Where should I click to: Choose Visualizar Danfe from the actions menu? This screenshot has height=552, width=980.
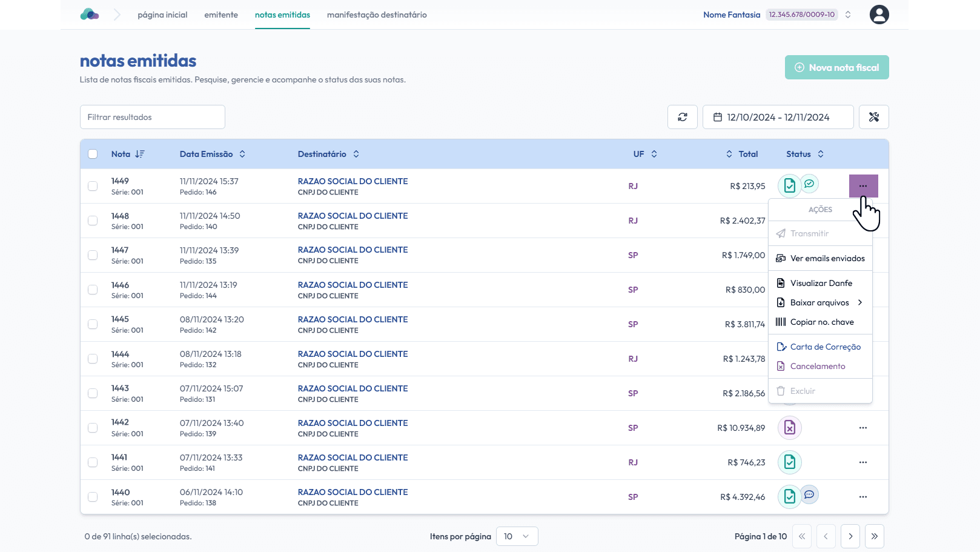(821, 283)
